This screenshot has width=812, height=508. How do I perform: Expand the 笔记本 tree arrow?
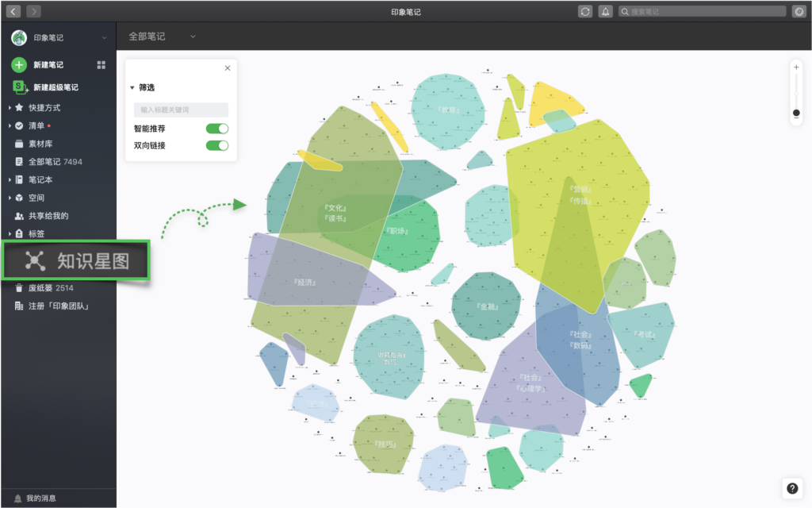pos(10,180)
